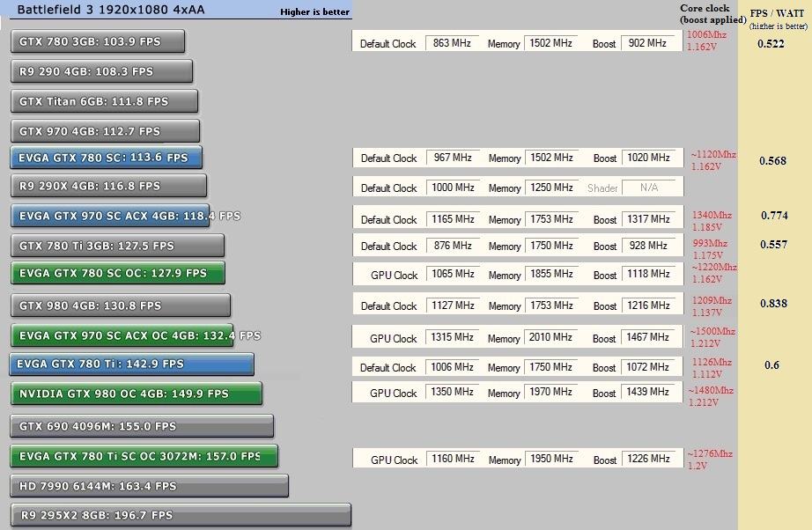The height and width of the screenshot is (530, 812).
Task: Select the 876 MHz default clock field
Action: [x=454, y=246]
